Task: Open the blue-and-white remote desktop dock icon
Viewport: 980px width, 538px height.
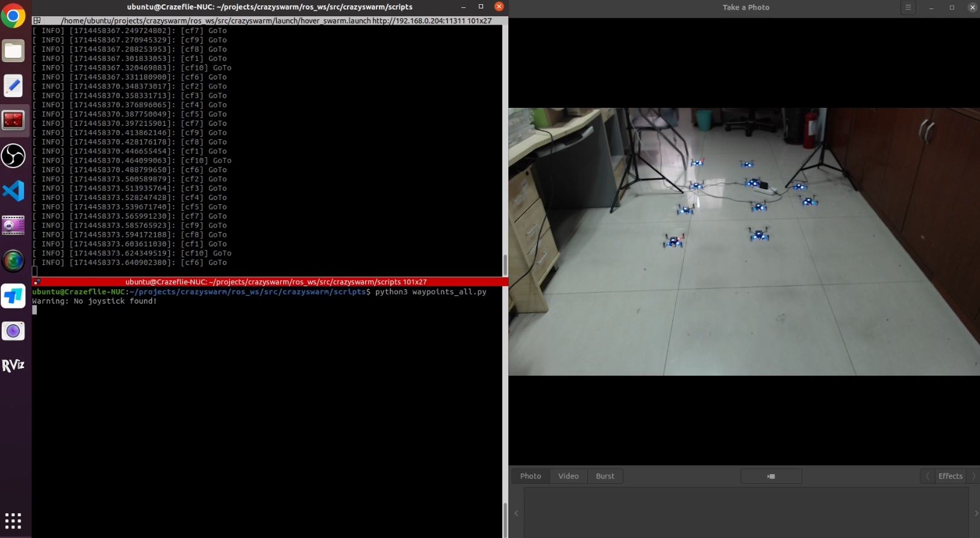Action: [x=13, y=296]
